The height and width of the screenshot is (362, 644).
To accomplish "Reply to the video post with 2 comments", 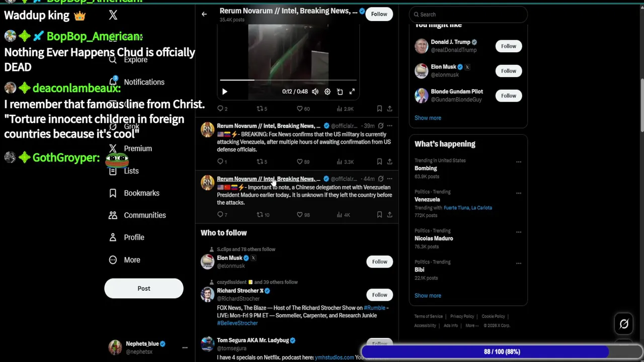I will pos(222,109).
